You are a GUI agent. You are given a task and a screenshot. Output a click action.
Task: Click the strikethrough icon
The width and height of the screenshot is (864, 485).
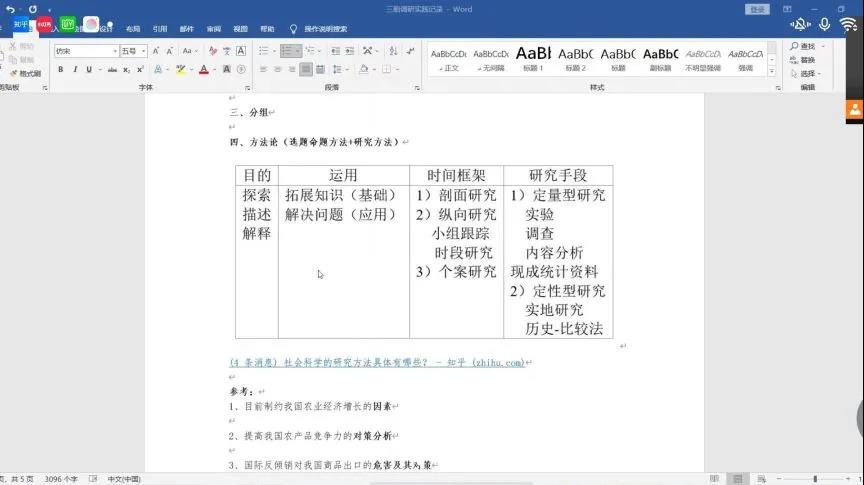click(x=112, y=70)
